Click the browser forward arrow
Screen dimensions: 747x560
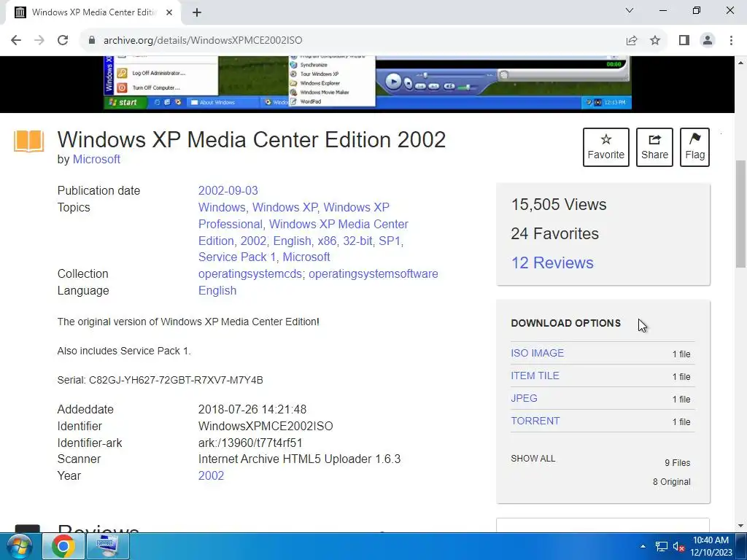point(39,40)
